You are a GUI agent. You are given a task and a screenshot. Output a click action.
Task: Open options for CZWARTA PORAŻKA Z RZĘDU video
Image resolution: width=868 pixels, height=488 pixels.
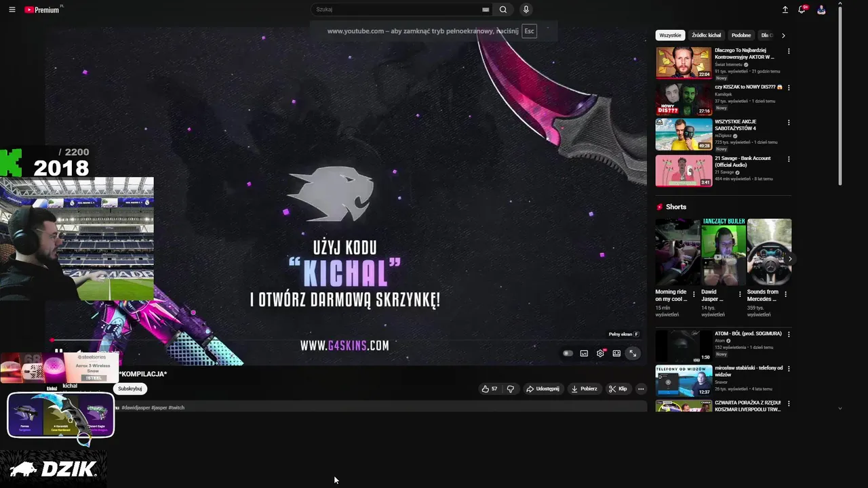coord(789,404)
